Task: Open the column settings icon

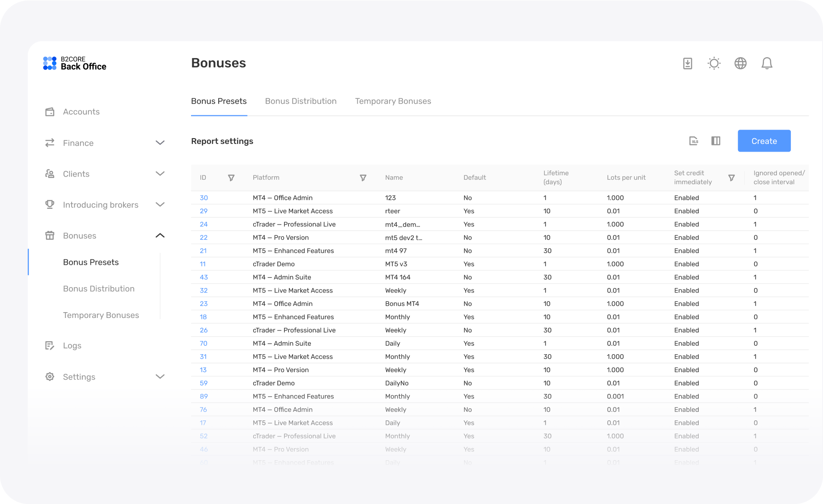Action: (x=716, y=141)
